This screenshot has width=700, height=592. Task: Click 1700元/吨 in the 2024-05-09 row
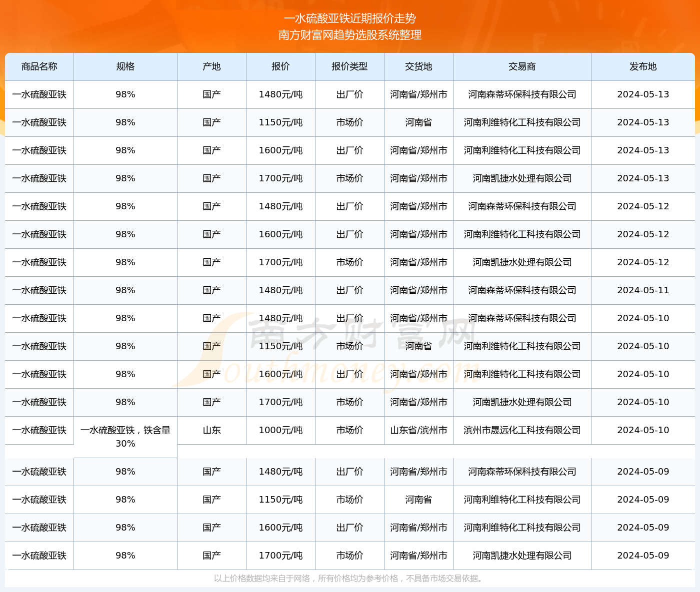click(x=280, y=556)
